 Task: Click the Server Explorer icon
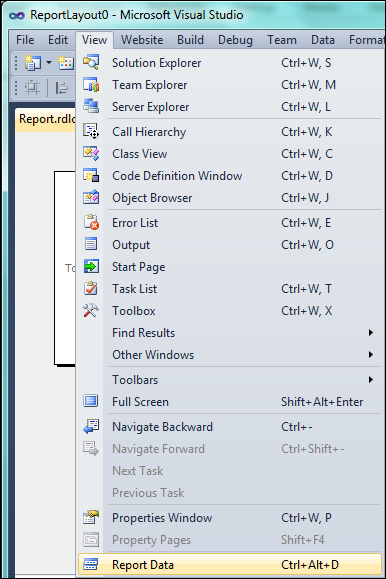pyautogui.click(x=91, y=106)
